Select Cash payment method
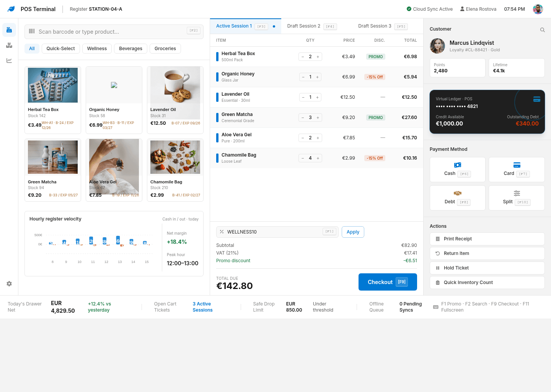This screenshot has width=551, height=392. (x=458, y=170)
